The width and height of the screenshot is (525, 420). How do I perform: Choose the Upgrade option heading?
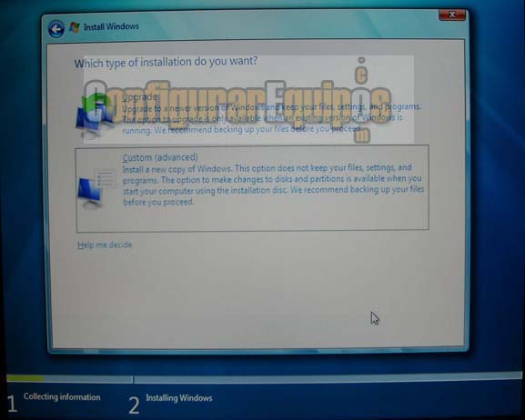[139, 97]
